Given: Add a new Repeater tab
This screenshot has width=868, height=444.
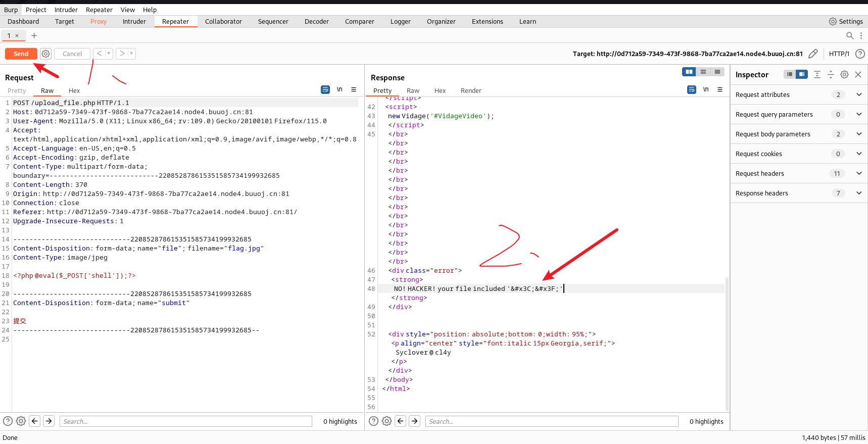Looking at the screenshot, I should [x=34, y=35].
